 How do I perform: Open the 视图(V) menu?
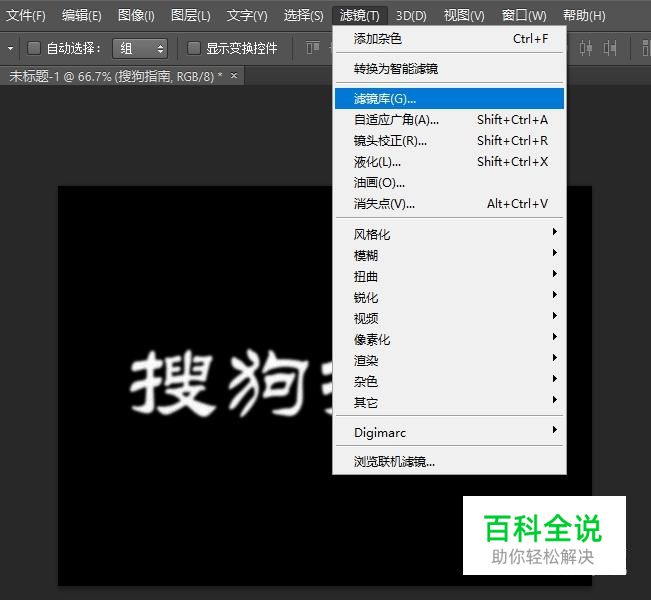click(464, 16)
